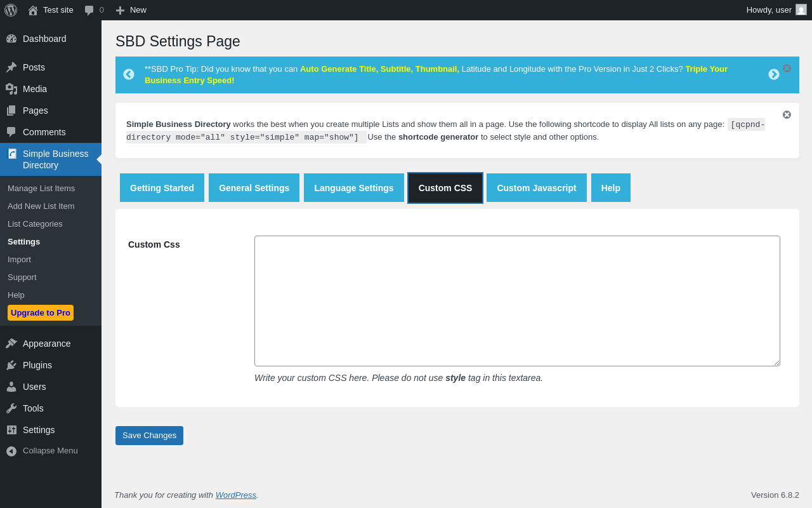Open Add New List Item submenu
This screenshot has height=508, width=812.
click(41, 206)
